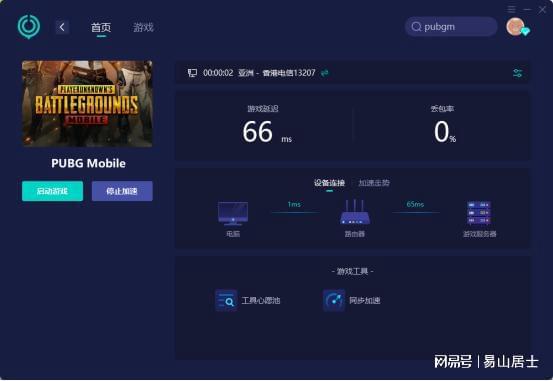Open the user avatar profile
Image resolution: width=553 pixels, height=381 pixels.
tap(515, 26)
